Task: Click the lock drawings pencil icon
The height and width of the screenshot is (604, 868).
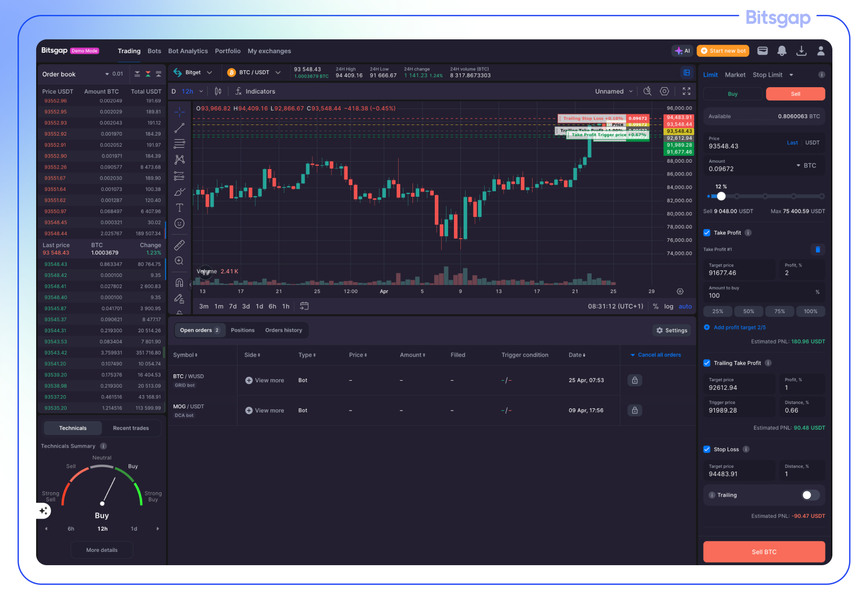Action: [x=180, y=299]
